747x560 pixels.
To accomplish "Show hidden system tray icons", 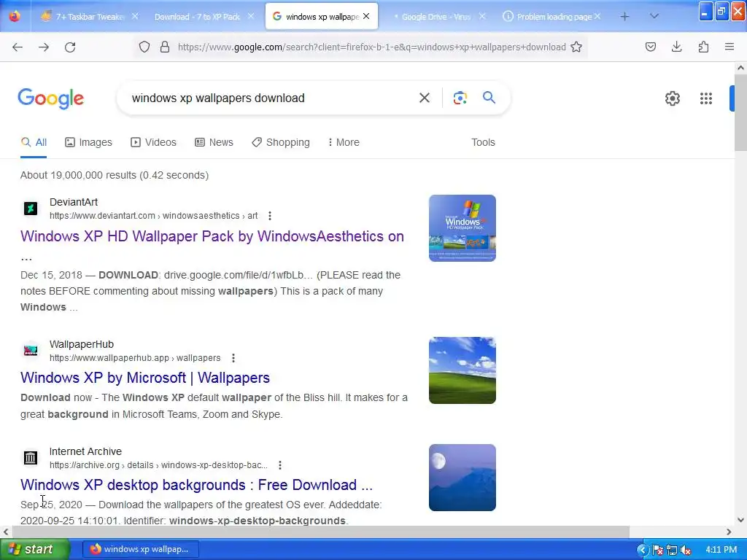I will point(642,550).
